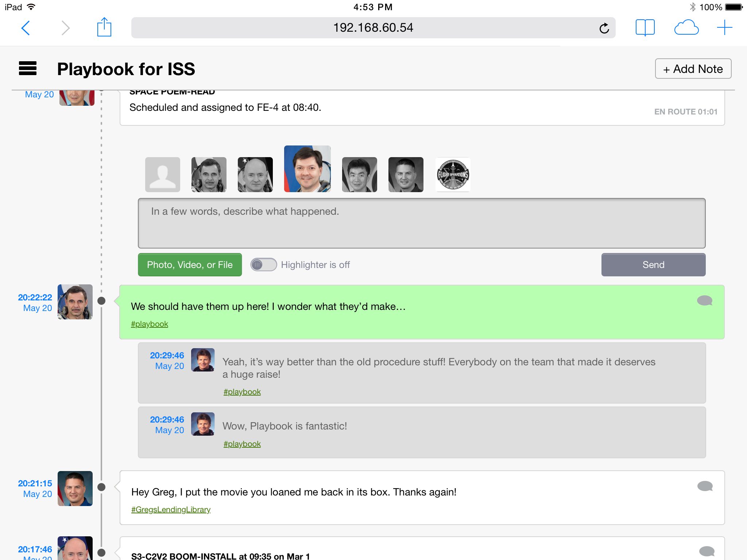Click #playbook tag under 'way better' reply
Screen dimensions: 747x560
pos(242,392)
